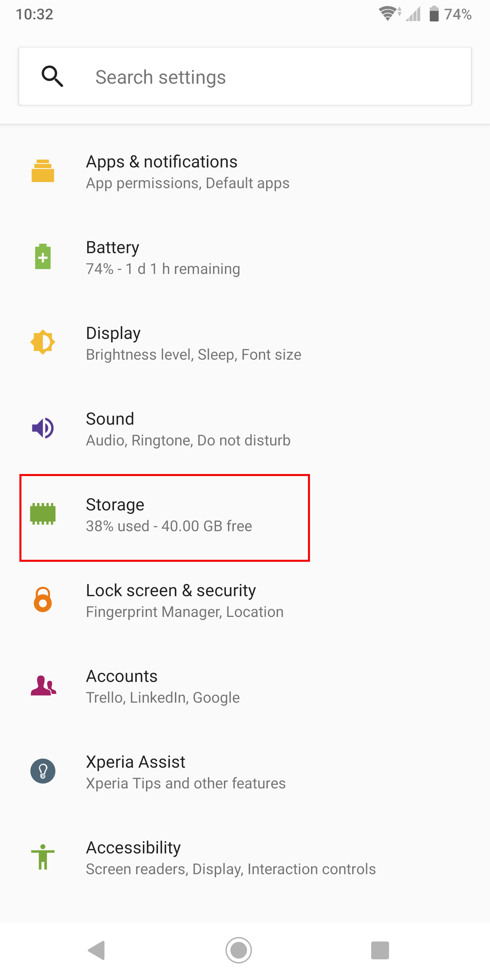Focus the Search settings field
Viewport: 490px width, 980px height.
245,77
